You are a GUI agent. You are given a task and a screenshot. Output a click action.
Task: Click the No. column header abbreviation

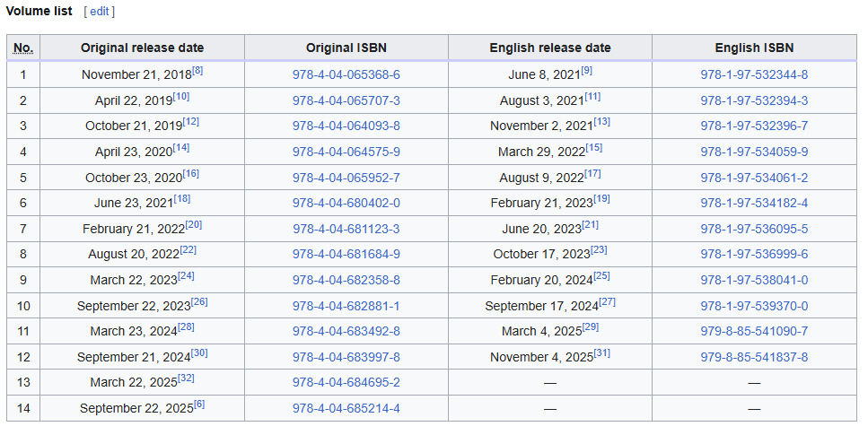(23, 48)
